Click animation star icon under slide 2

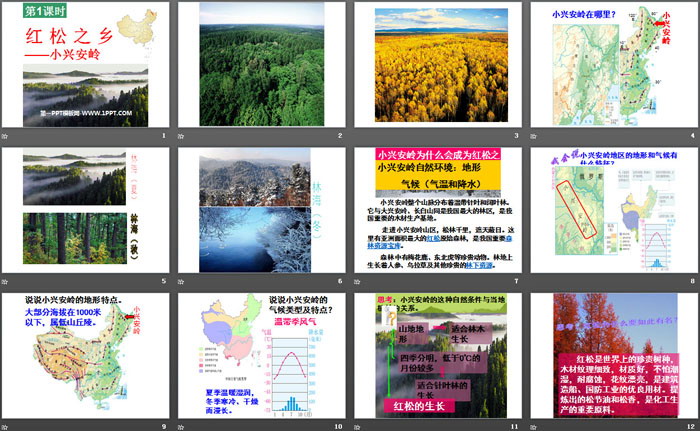click(181, 136)
